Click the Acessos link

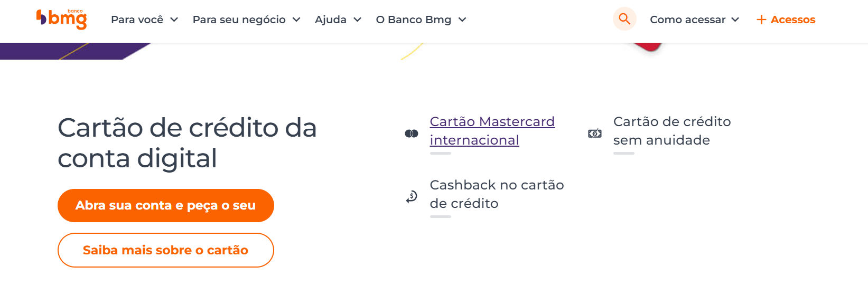tap(793, 20)
